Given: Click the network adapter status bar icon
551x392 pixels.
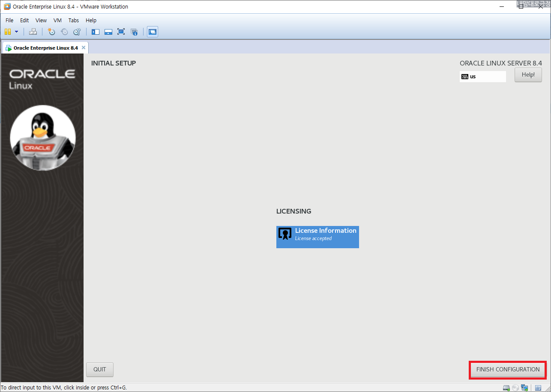Looking at the screenshot, I should click(x=524, y=388).
